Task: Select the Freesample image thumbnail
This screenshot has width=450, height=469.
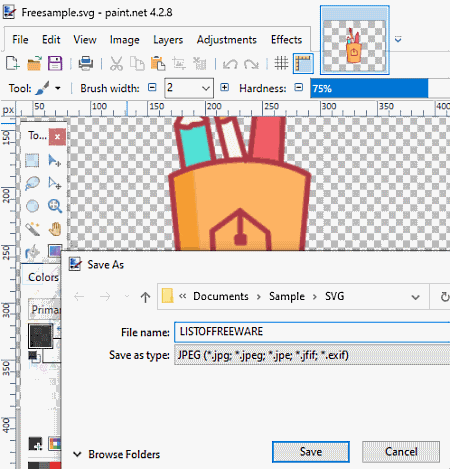Action: [x=355, y=40]
